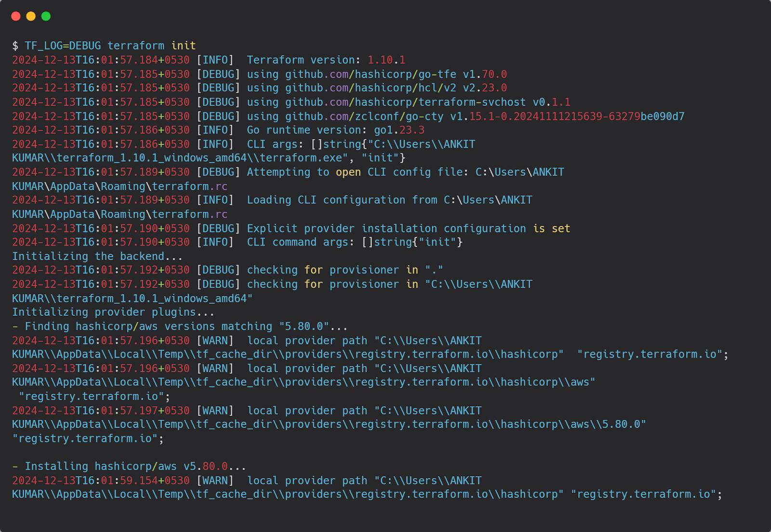The image size is (771, 532).
Task: Click the green maximize window dot
Action: [x=46, y=16]
